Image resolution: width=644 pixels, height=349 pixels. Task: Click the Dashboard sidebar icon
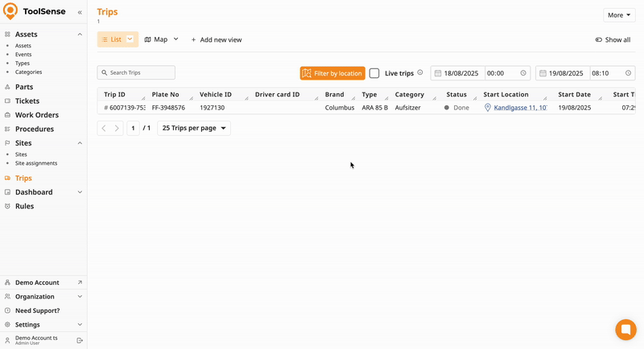coord(7,192)
